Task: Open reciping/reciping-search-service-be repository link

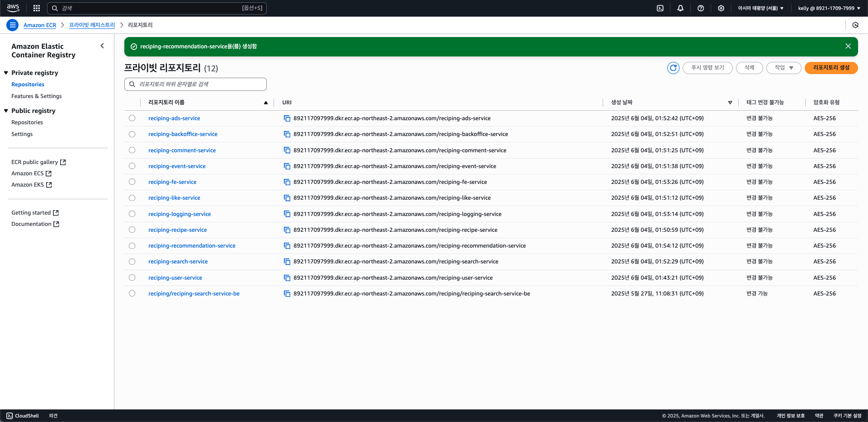Action: coord(194,294)
